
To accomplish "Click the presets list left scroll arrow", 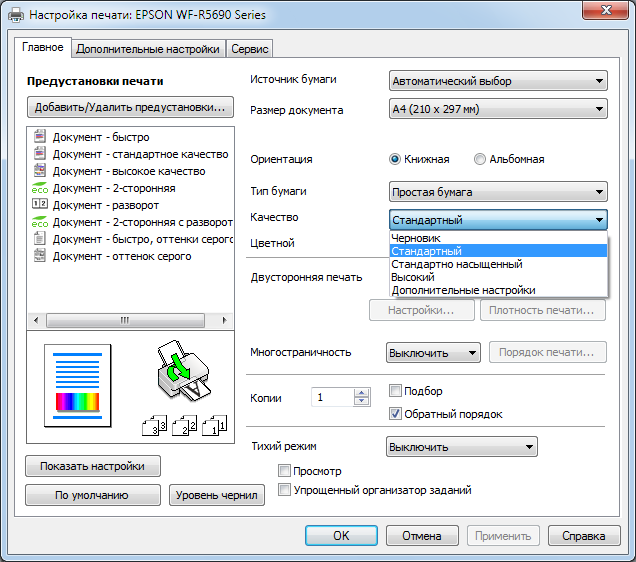I will tap(36, 320).
